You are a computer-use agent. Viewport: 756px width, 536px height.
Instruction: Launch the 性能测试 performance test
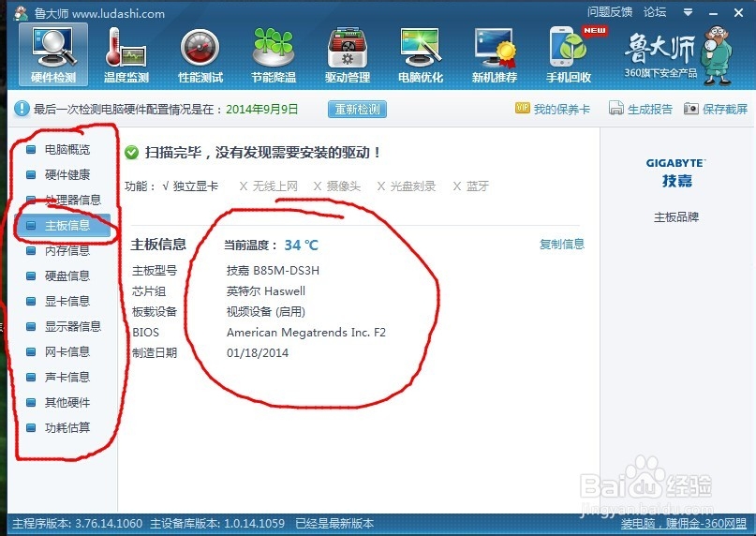pyautogui.click(x=200, y=54)
